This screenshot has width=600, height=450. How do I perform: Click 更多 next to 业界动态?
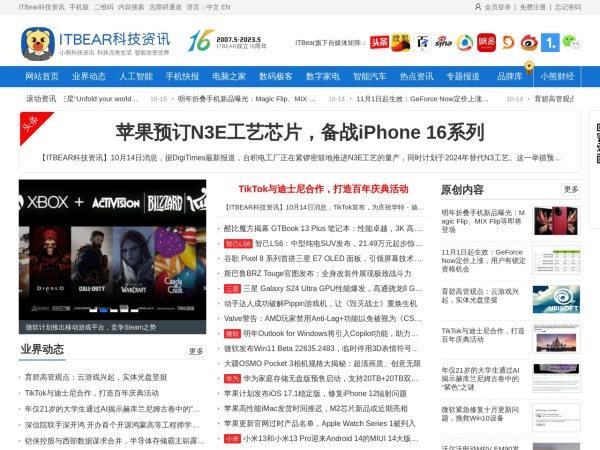tap(196, 351)
